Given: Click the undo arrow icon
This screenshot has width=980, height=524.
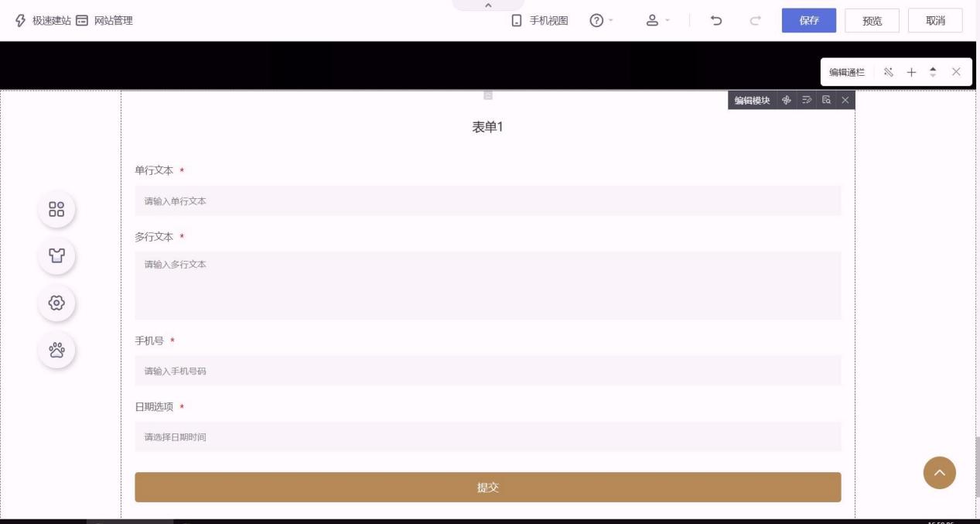Looking at the screenshot, I should [x=716, y=21].
